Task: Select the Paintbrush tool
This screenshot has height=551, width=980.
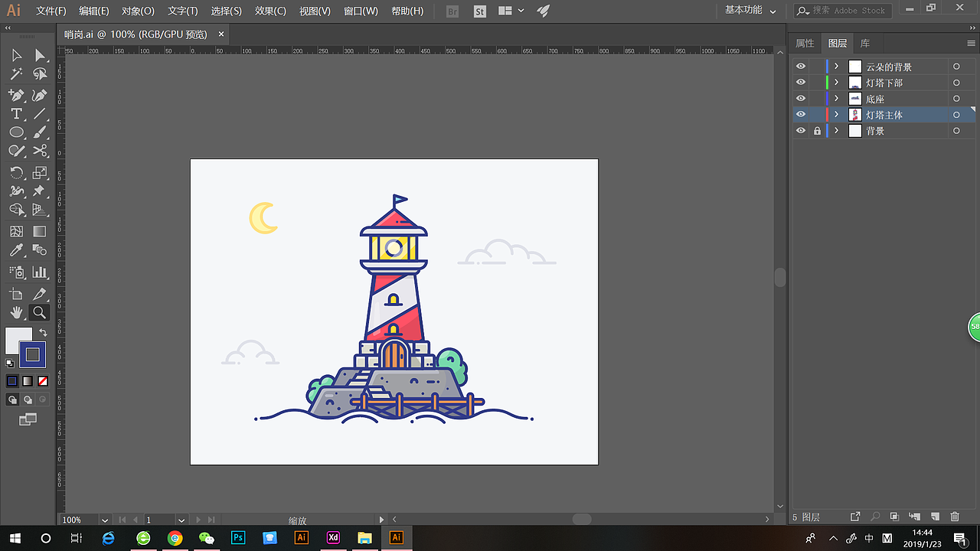Action: point(40,132)
